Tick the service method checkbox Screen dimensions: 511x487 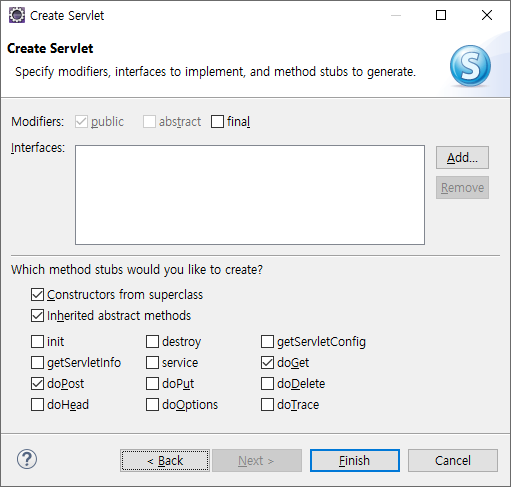(152, 363)
